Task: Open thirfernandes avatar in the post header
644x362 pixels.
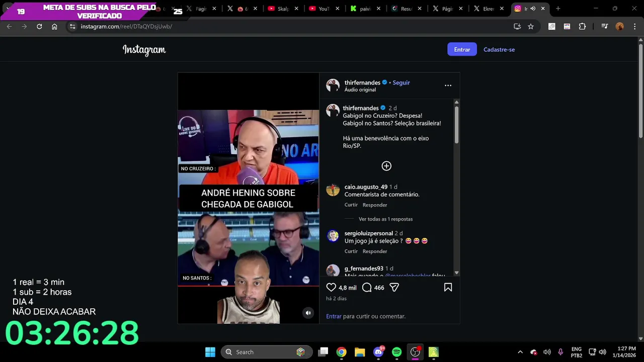Action: pyautogui.click(x=333, y=85)
